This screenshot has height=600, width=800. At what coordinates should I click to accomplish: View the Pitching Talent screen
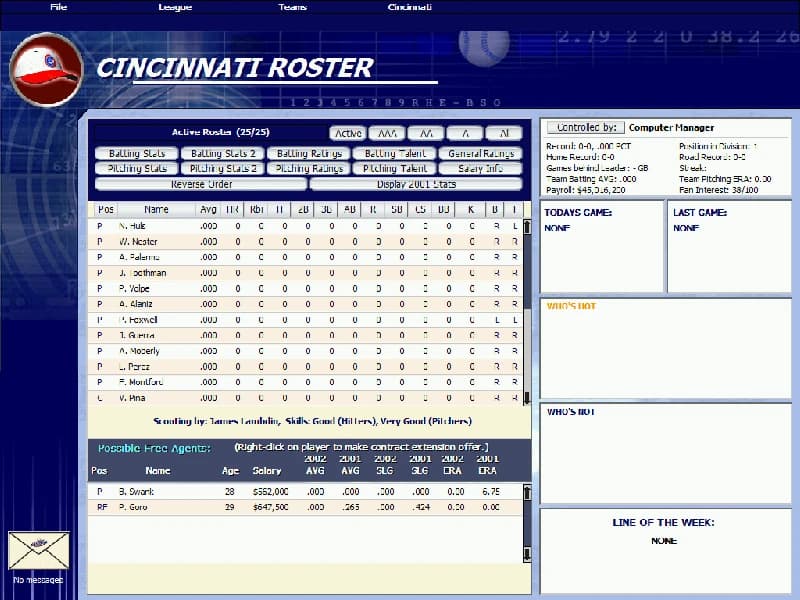point(394,168)
